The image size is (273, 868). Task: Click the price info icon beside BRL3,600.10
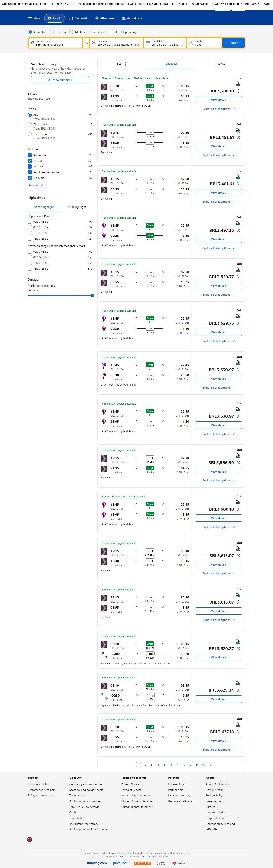tap(238, 509)
